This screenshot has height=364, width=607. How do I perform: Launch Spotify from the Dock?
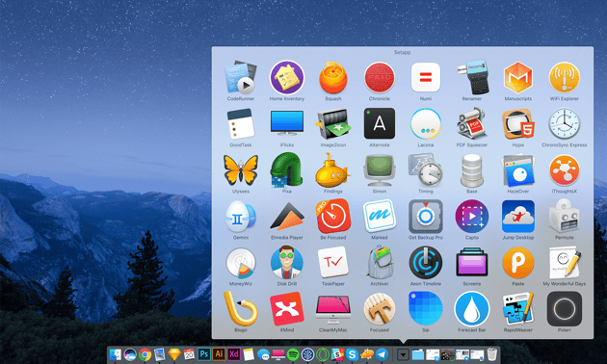(x=293, y=354)
